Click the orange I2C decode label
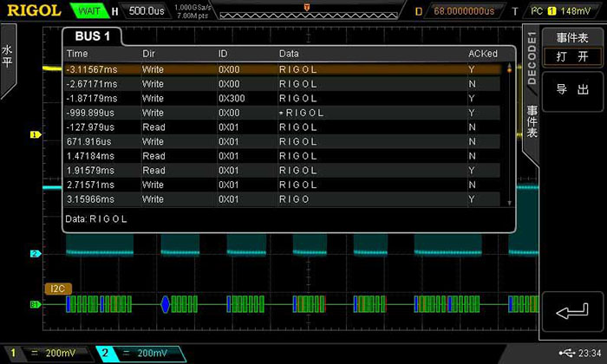Screen dimensions: 607x364 click(56, 288)
